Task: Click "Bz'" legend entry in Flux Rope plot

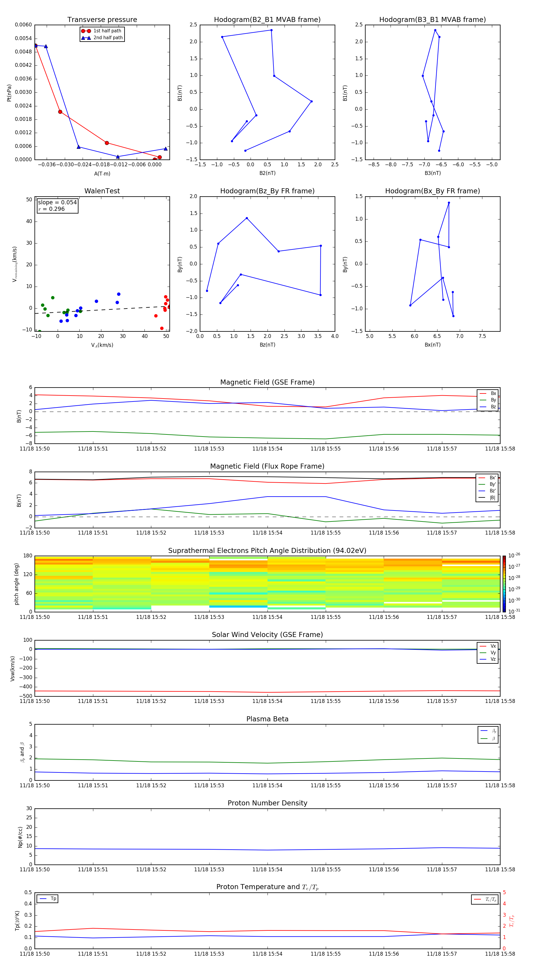Action: (x=487, y=491)
